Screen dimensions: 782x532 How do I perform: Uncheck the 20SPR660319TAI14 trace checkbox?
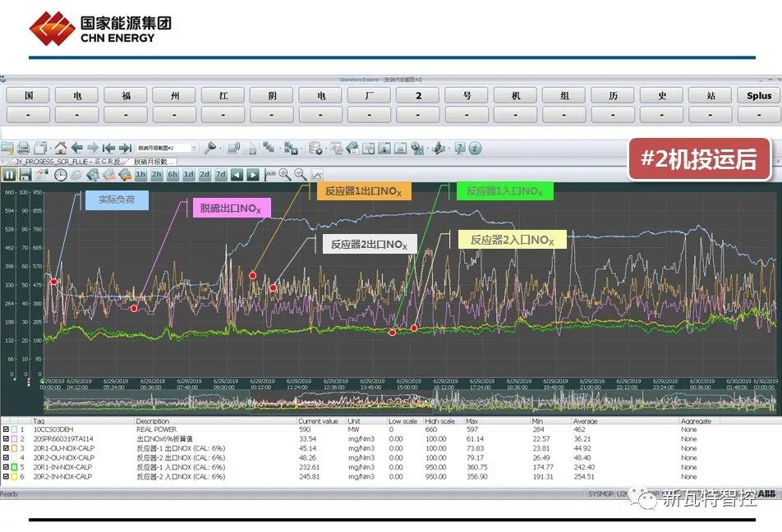6,438
